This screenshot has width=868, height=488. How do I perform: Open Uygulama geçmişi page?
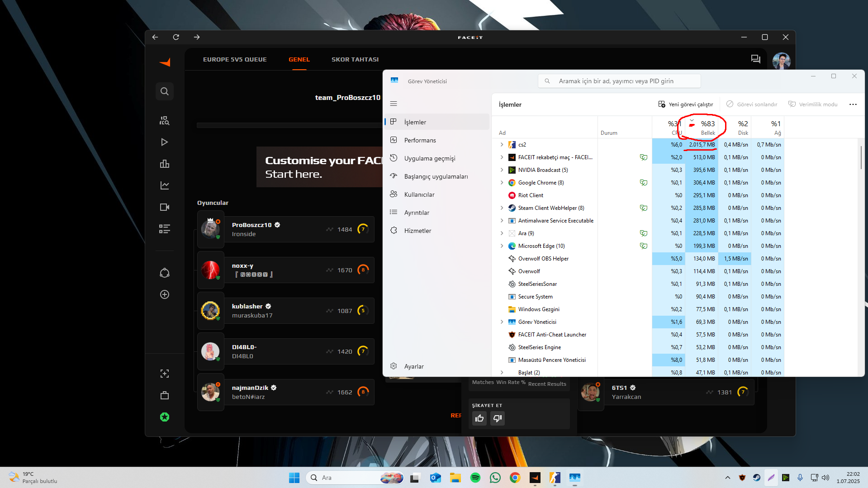pos(436,158)
